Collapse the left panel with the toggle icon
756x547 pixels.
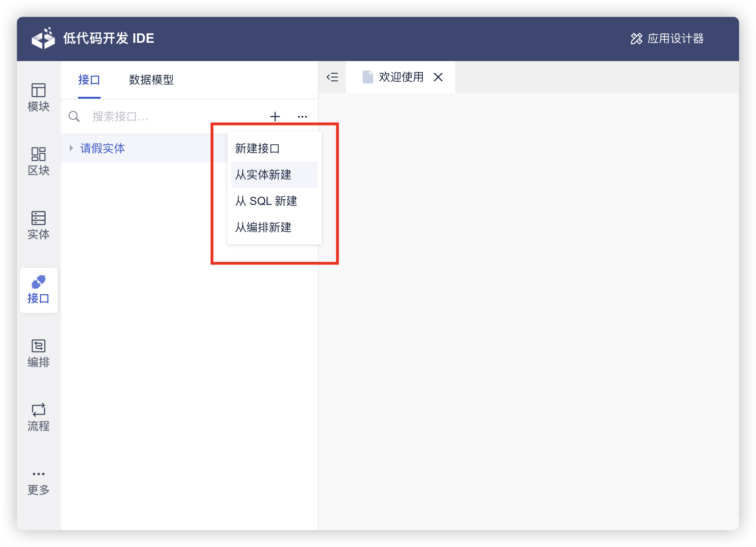point(332,77)
